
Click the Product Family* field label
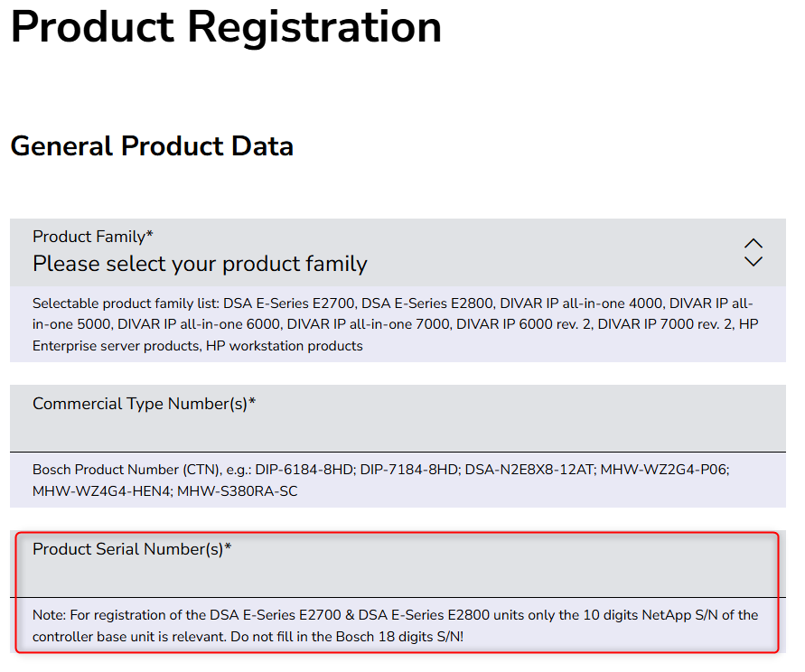(x=92, y=237)
